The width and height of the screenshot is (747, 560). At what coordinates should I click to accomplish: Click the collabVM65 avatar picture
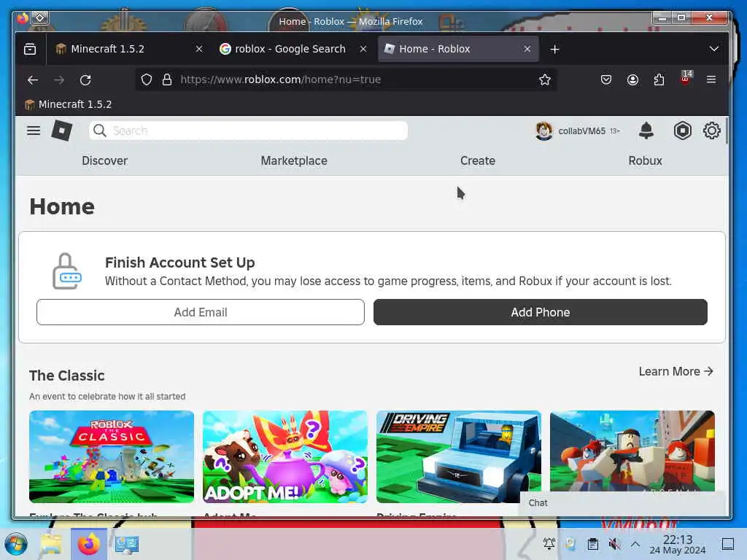pyautogui.click(x=543, y=131)
